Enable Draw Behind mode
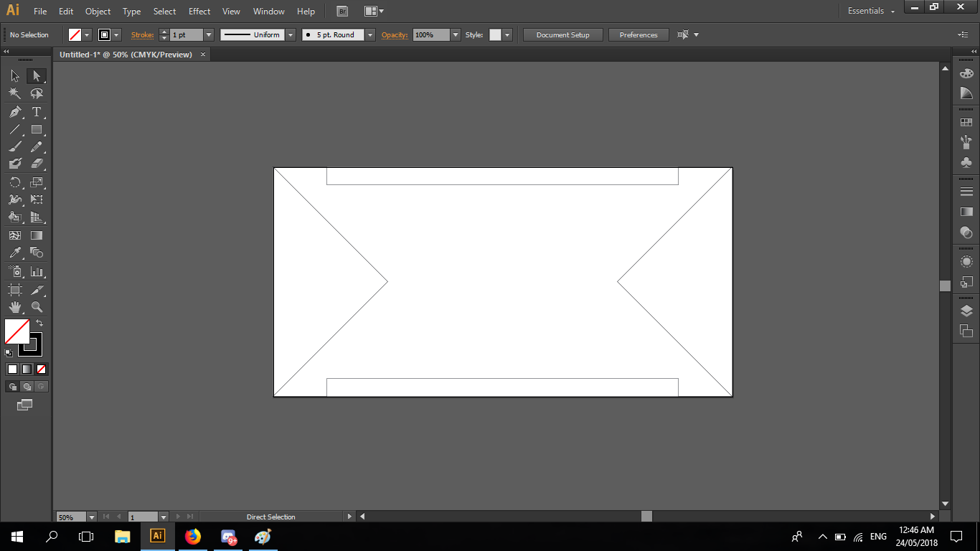Viewport: 980px width, 551px height. [x=27, y=387]
